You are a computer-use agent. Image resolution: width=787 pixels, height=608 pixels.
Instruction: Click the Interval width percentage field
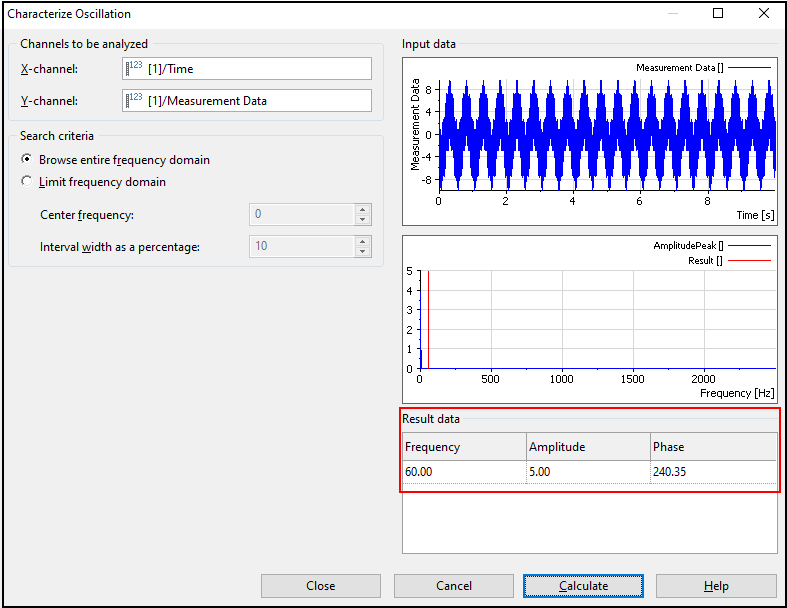[x=300, y=246]
